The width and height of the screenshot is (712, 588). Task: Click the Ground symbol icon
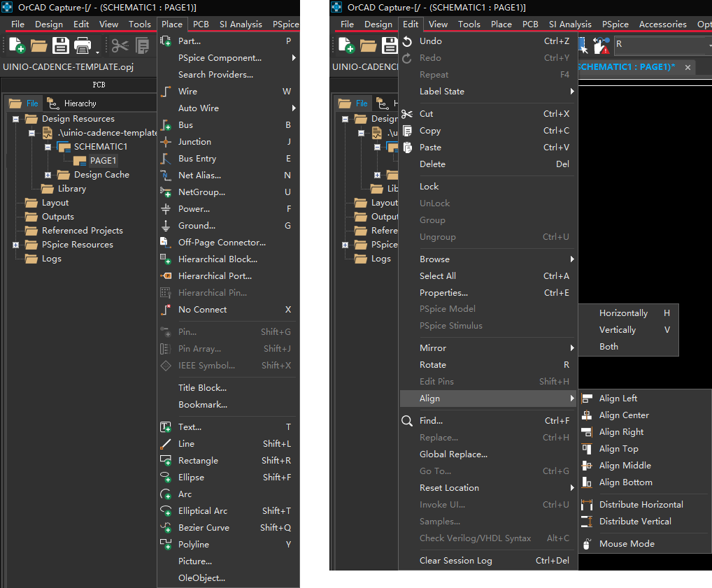[166, 226]
